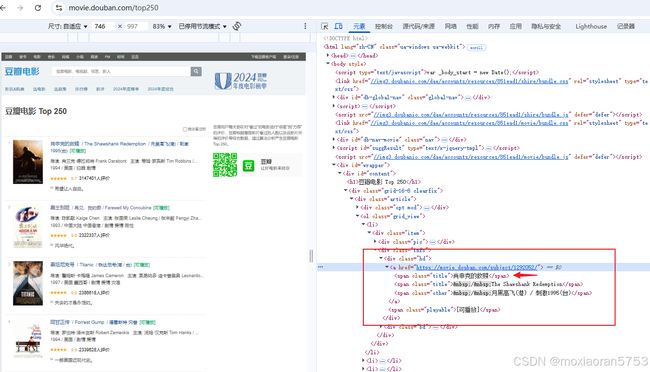Click the splitter handle between page and DevTools

point(311,256)
